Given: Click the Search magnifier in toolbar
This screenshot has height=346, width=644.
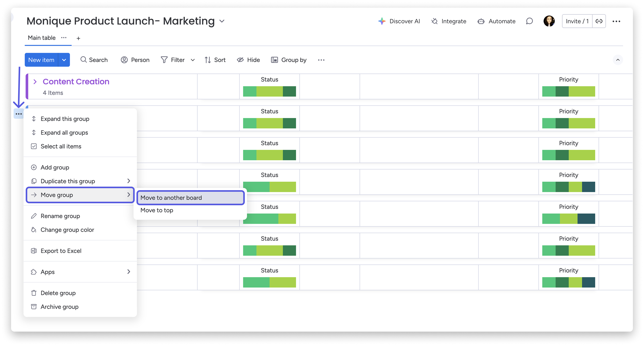Looking at the screenshot, I should (x=84, y=60).
